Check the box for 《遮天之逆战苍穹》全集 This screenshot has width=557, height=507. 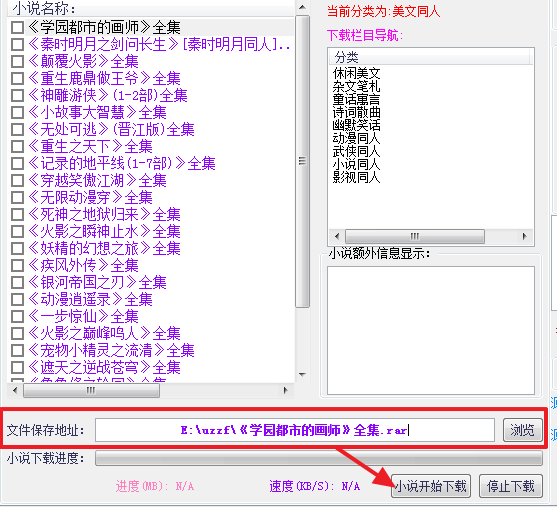[x=17, y=367]
